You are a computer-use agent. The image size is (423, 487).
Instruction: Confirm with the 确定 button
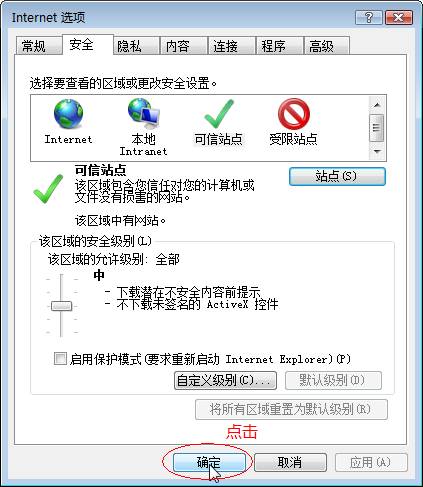209,462
